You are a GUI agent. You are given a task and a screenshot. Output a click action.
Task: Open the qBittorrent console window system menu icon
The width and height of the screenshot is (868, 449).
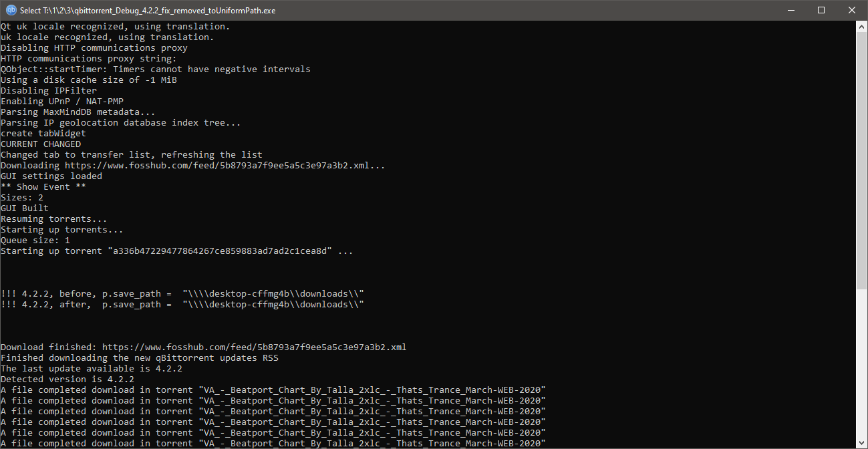[x=11, y=10]
